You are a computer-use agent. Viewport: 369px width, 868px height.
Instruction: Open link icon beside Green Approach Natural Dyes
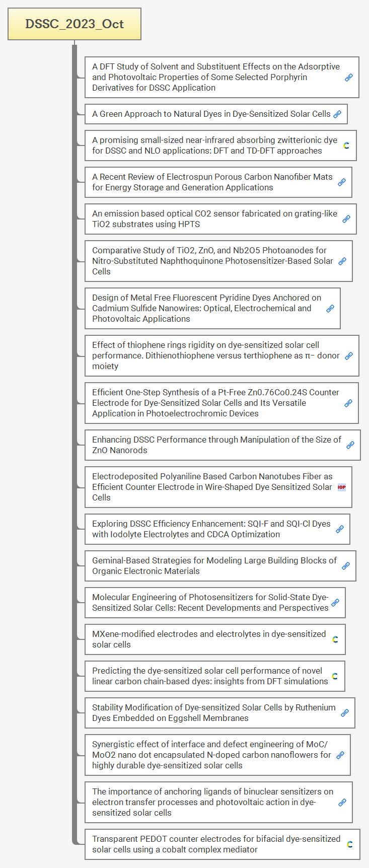[x=337, y=114]
